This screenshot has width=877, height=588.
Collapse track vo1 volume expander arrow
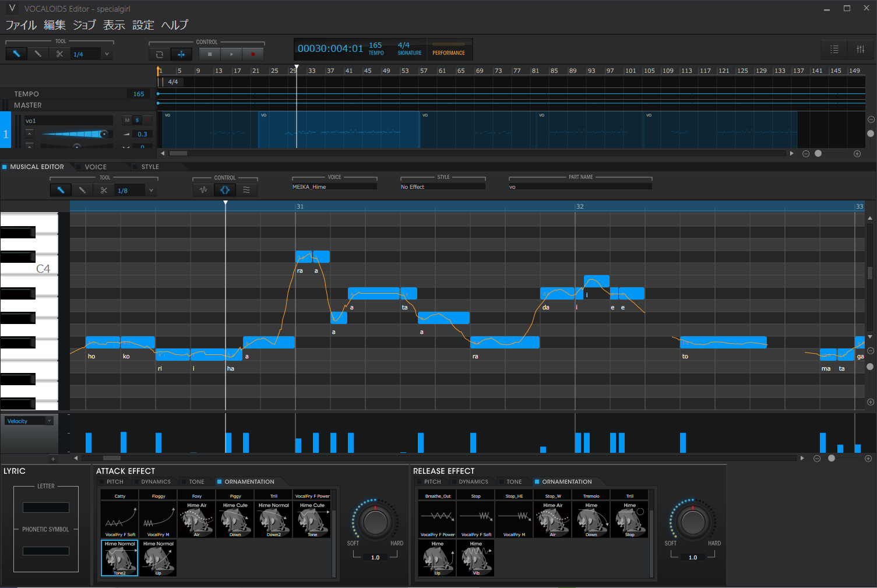29,134
